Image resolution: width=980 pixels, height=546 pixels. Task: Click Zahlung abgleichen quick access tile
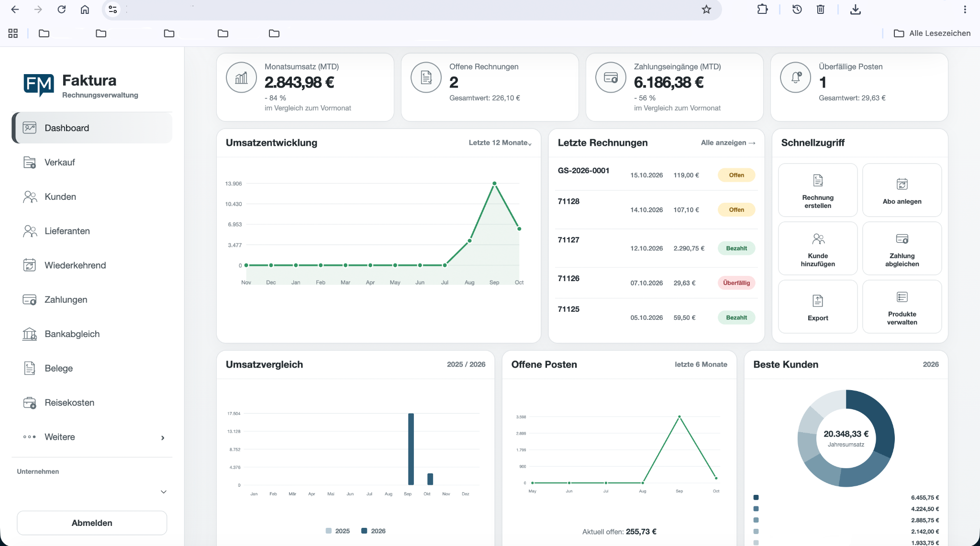pyautogui.click(x=902, y=249)
